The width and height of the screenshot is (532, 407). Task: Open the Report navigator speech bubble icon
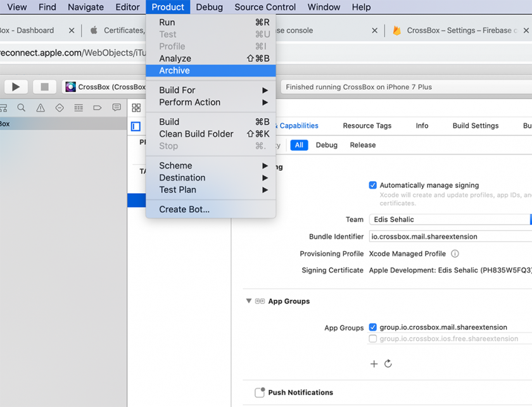click(x=117, y=108)
